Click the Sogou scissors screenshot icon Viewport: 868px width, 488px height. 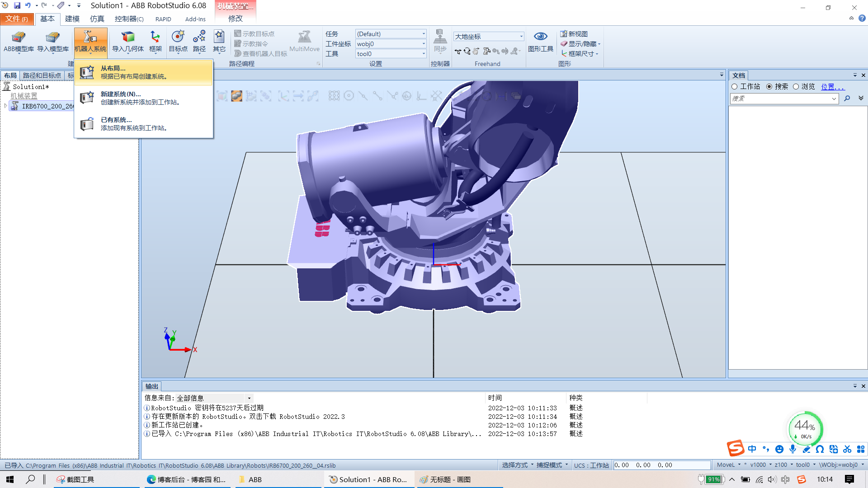coord(847,449)
